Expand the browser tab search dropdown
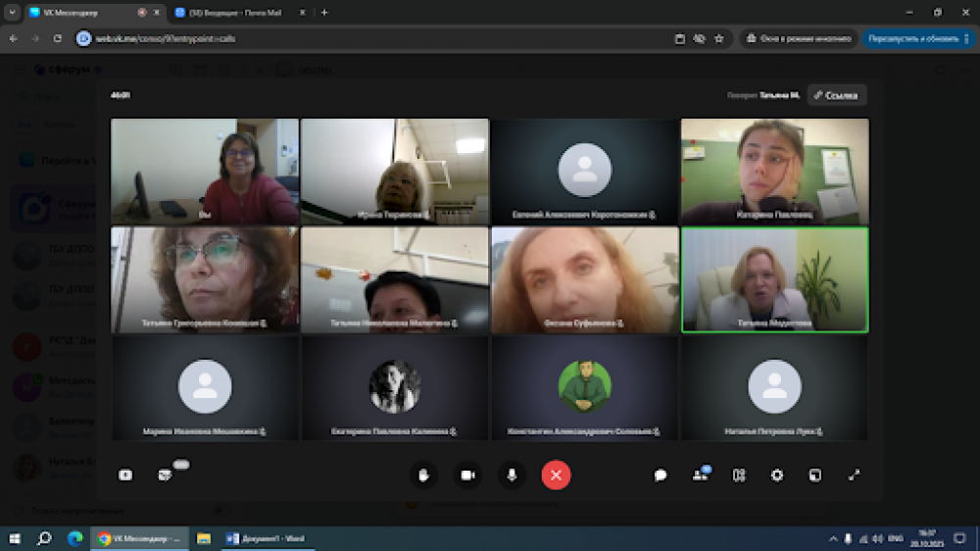 (11, 13)
